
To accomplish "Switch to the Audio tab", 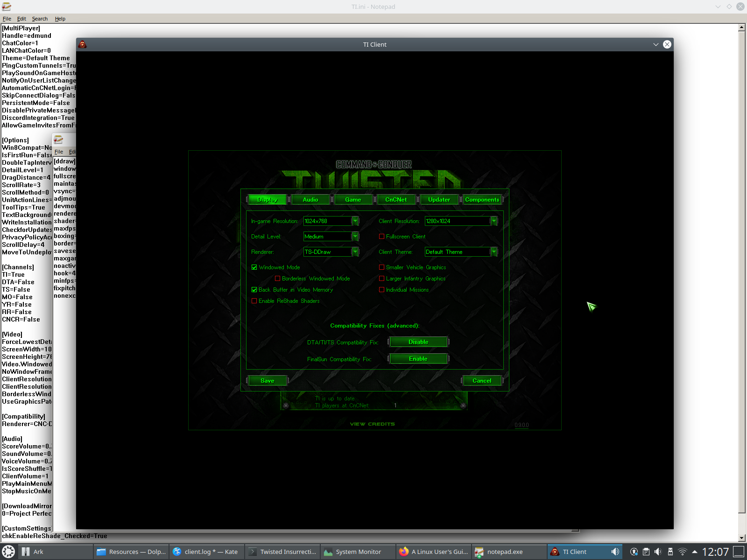I will [310, 200].
